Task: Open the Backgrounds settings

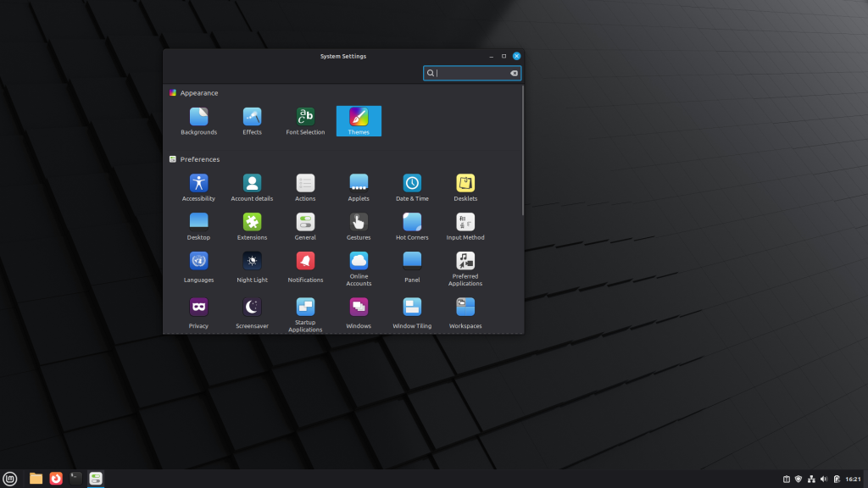Action: coord(198,120)
